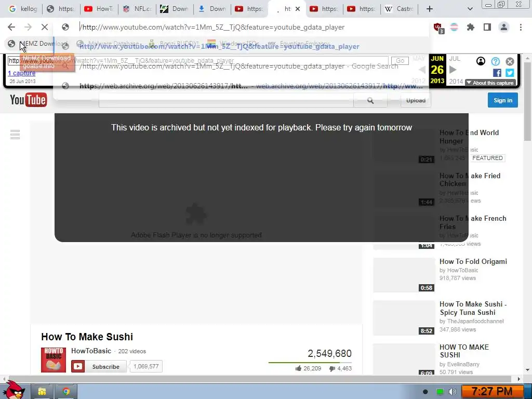The height and width of the screenshot is (399, 532).
Task: Open 'How To Make Sushi - Spicy Tuna' video
Action: tap(473, 309)
